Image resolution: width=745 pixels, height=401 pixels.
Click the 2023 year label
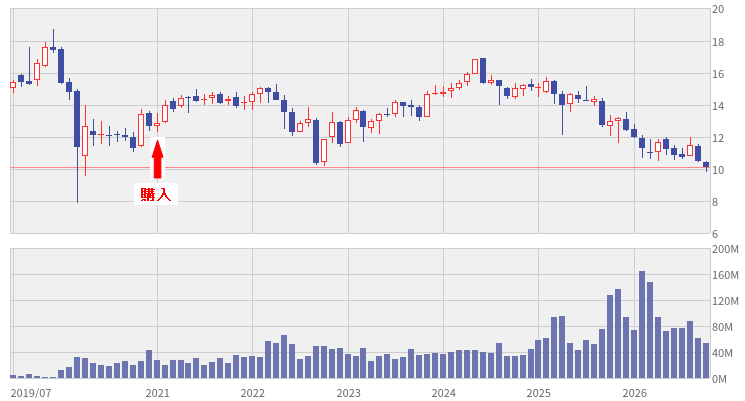pos(348,393)
